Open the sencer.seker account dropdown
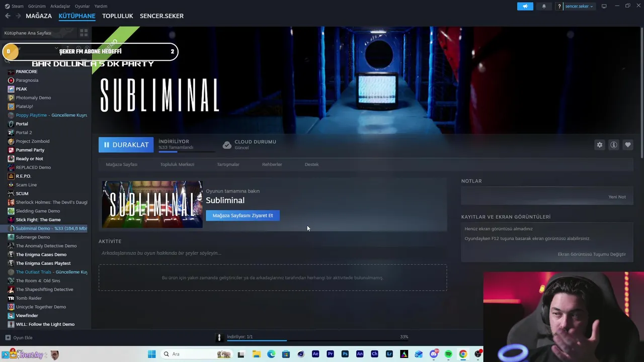The width and height of the screenshot is (644, 362). pyautogui.click(x=579, y=7)
